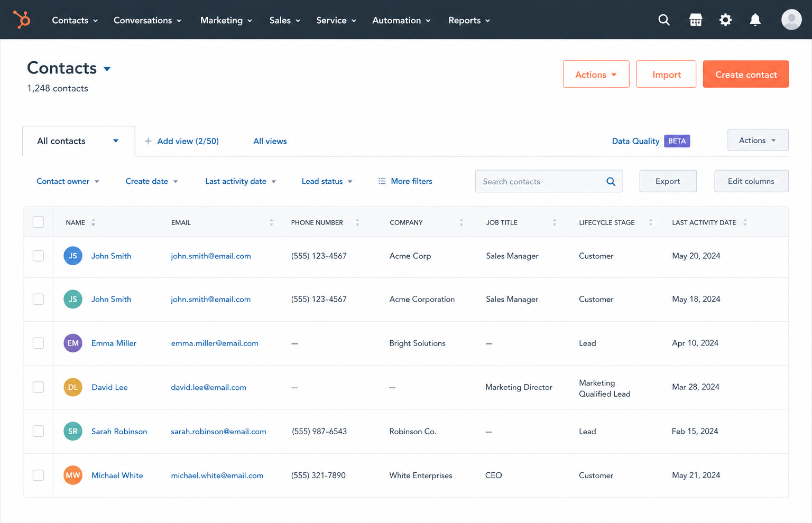Select the Sarah Robinson row checkbox

pyautogui.click(x=38, y=431)
